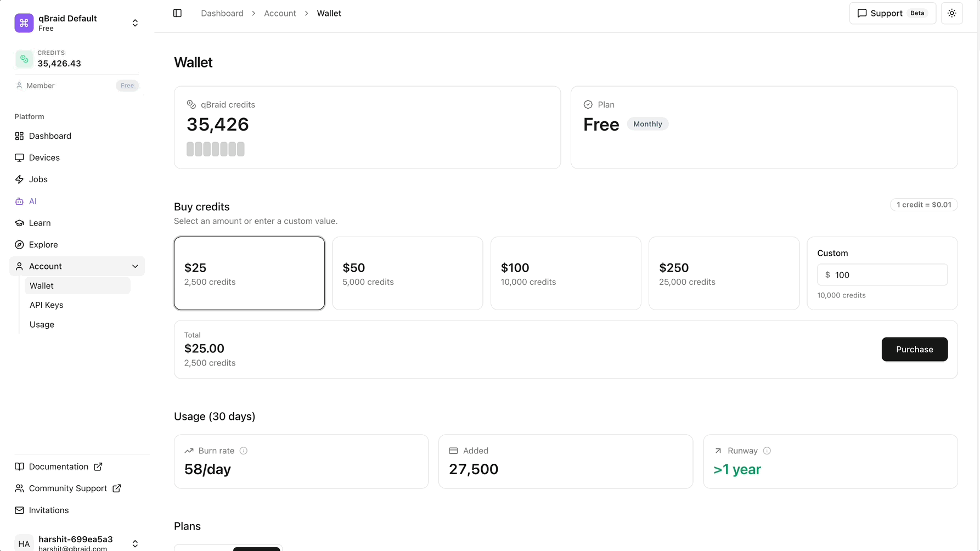Open the Dashboard page from the sidebar
This screenshot has width=980, height=551.
click(50, 136)
